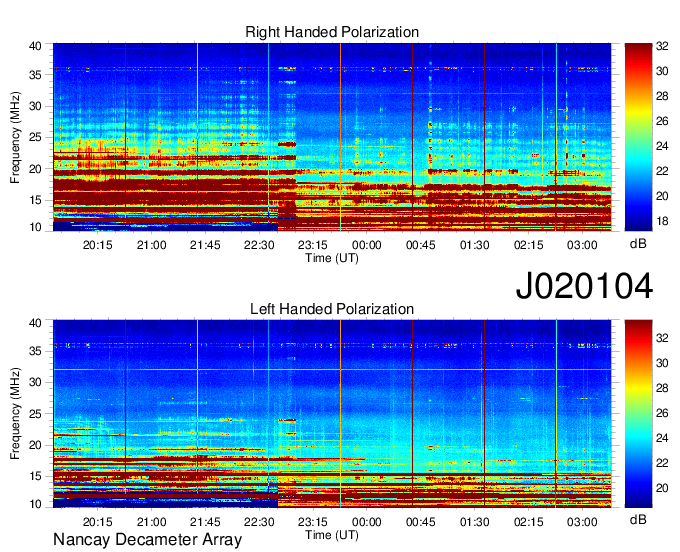Click the 00:00 tick under Left Handed plot
The height and width of the screenshot is (552, 680).
click(x=366, y=522)
